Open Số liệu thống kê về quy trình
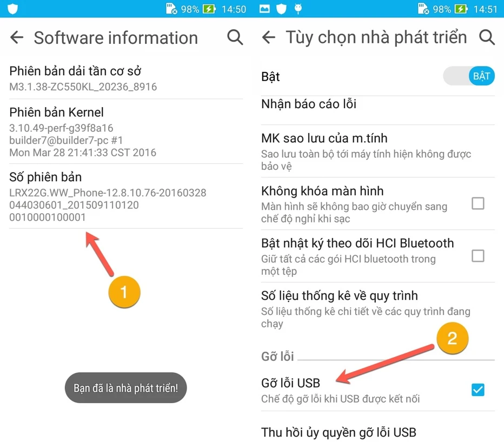The height and width of the screenshot is (448, 504). (377, 309)
